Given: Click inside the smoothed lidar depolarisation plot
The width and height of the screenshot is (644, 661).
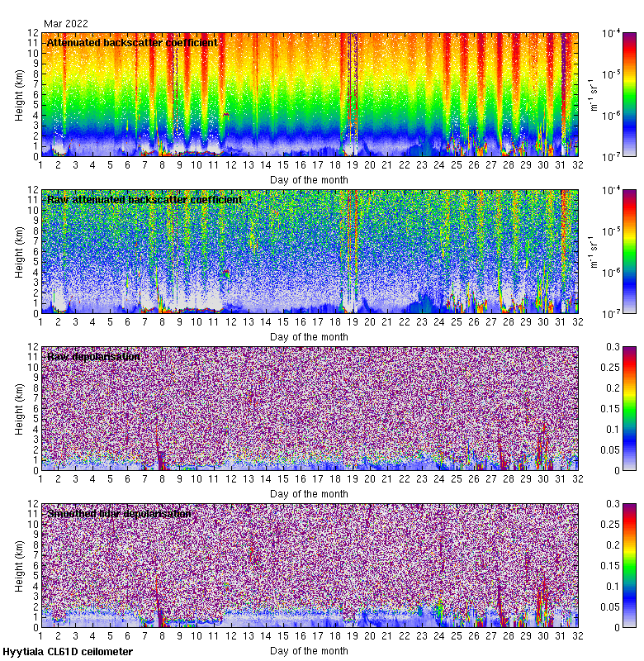Looking at the screenshot, I should coord(310,565).
